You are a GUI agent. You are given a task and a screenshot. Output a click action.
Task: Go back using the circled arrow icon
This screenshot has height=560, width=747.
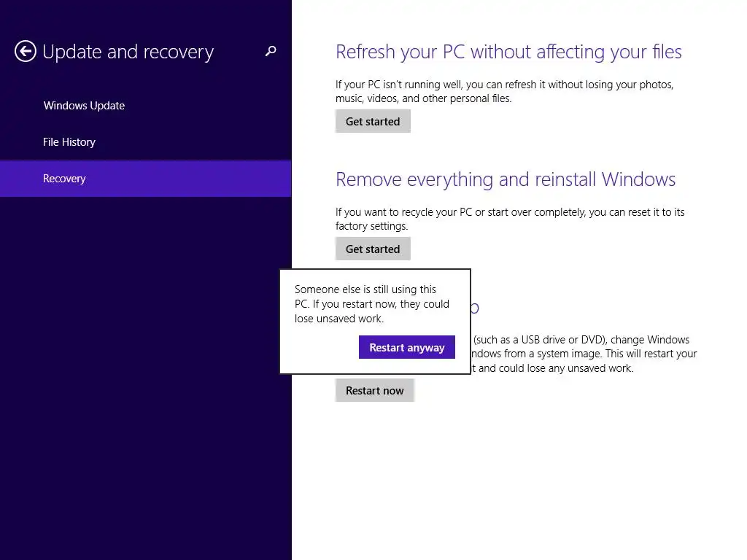[x=26, y=52]
